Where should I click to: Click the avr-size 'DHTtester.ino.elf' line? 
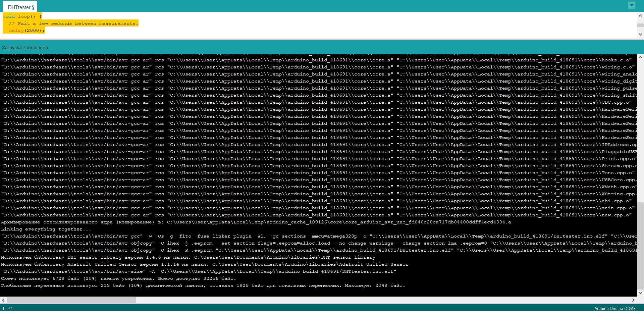pos(199,271)
